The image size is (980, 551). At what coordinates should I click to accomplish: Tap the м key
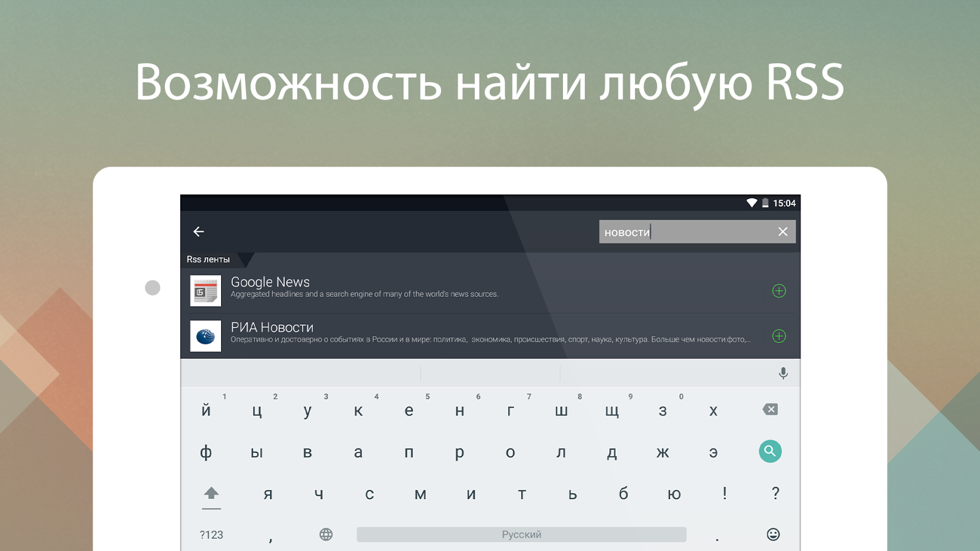tap(420, 494)
